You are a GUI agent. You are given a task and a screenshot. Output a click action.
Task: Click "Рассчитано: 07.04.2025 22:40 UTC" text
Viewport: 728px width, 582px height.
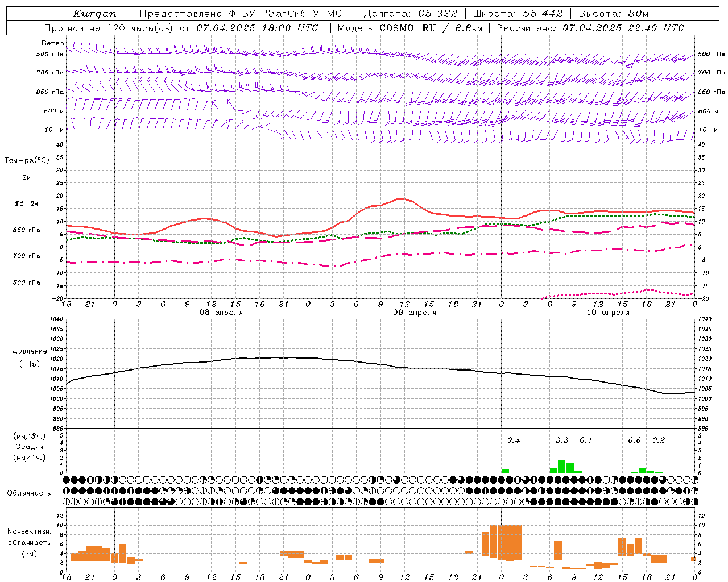point(590,28)
